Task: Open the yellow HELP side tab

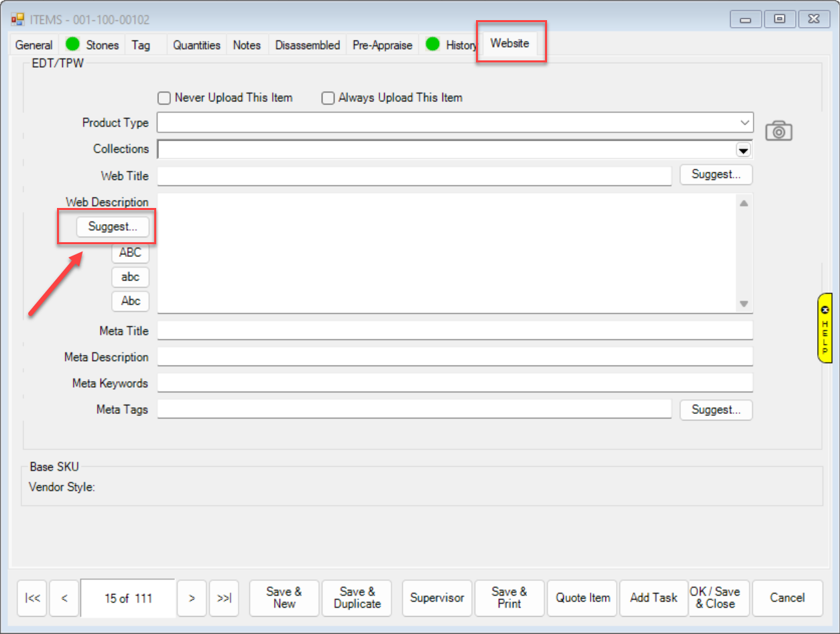Action: point(825,327)
